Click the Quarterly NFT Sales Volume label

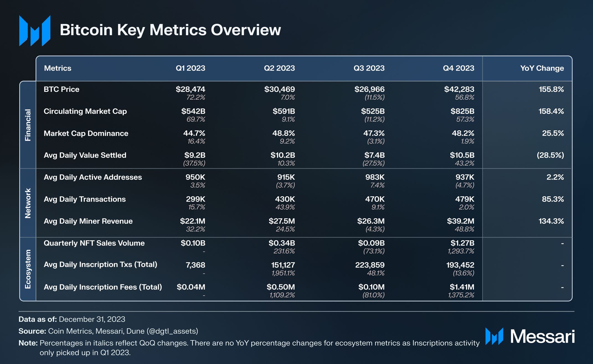coord(94,243)
